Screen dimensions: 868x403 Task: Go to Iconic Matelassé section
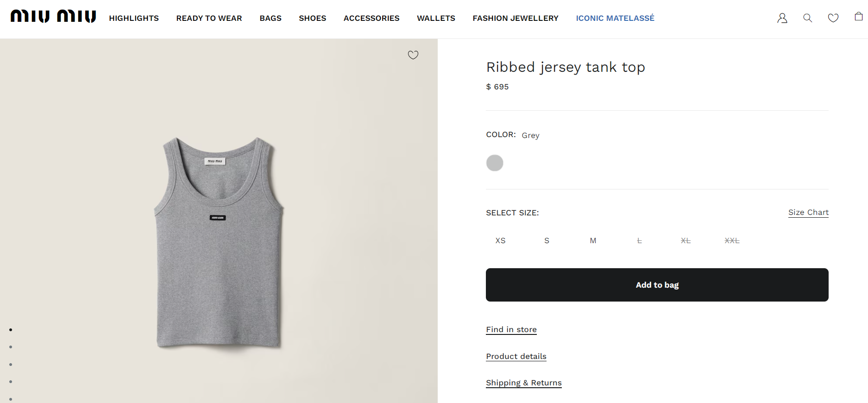point(615,18)
